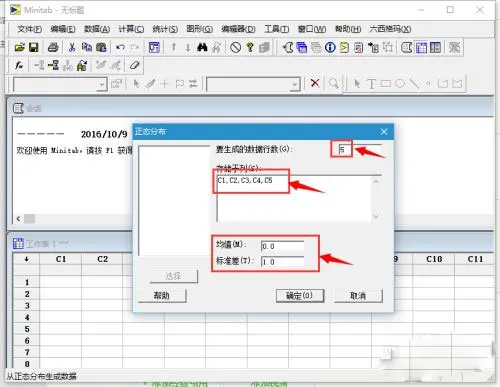Open the 统计(S) menu
The width and height of the screenshot is (500, 387).
pyautogui.click(x=165, y=29)
